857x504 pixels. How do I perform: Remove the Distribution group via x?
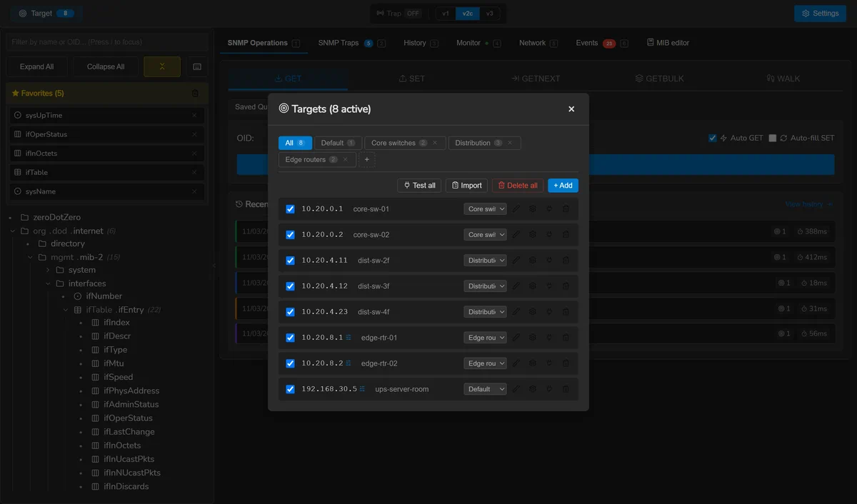(510, 143)
